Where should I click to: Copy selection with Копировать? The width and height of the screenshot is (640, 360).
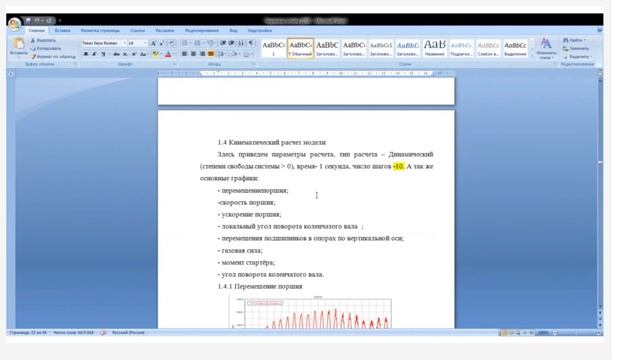[46, 48]
